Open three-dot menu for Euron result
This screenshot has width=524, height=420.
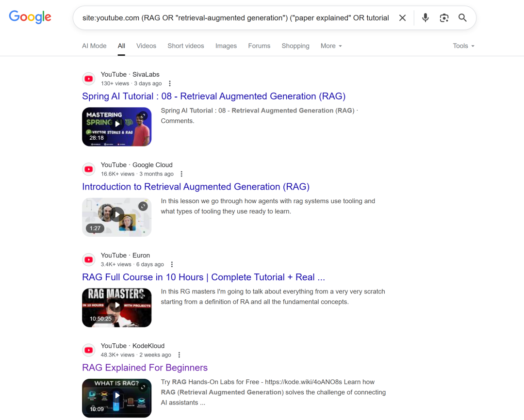172,265
